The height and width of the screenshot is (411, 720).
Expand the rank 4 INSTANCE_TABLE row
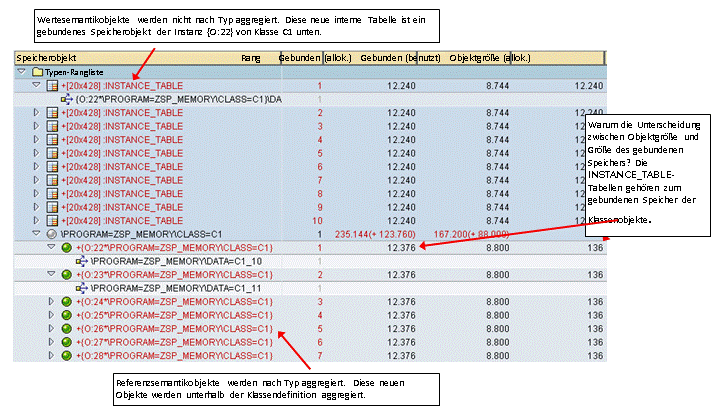37,139
